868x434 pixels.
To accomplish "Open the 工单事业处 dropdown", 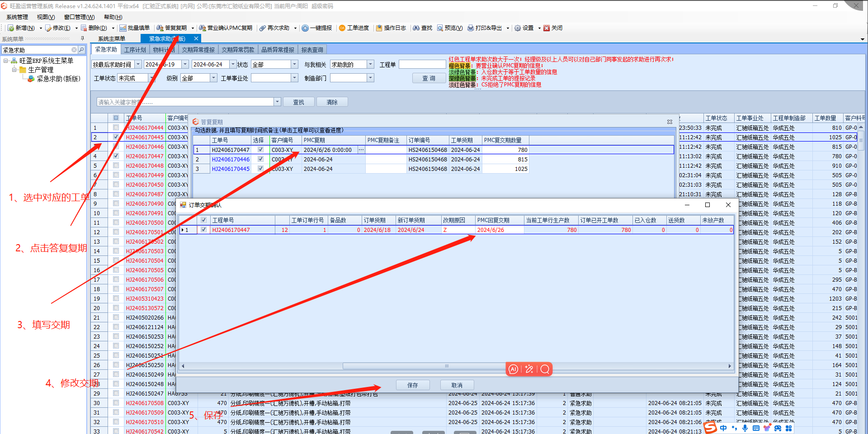I will 294,78.
